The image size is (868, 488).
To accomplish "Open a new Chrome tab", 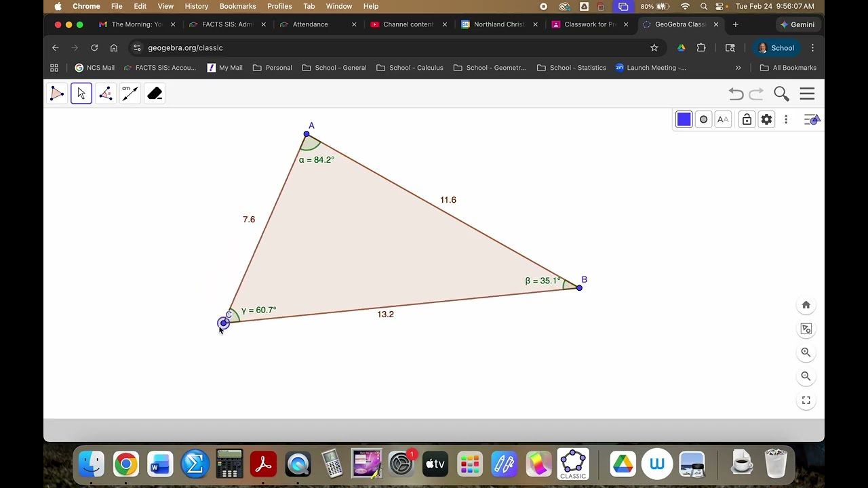I will click(x=735, y=24).
